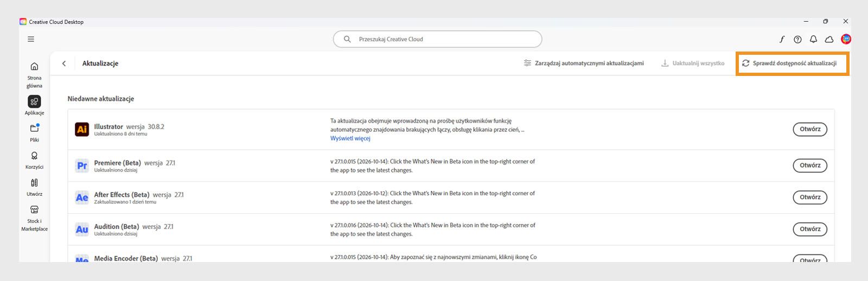This screenshot has height=281, width=868.
Task: Select Utwórz in the sidebar
Action: [x=34, y=187]
